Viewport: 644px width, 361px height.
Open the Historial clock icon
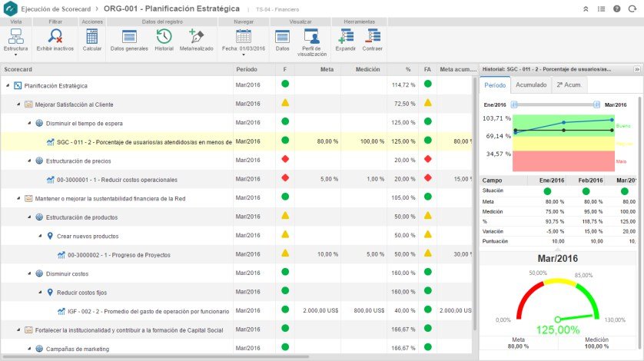pos(164,37)
